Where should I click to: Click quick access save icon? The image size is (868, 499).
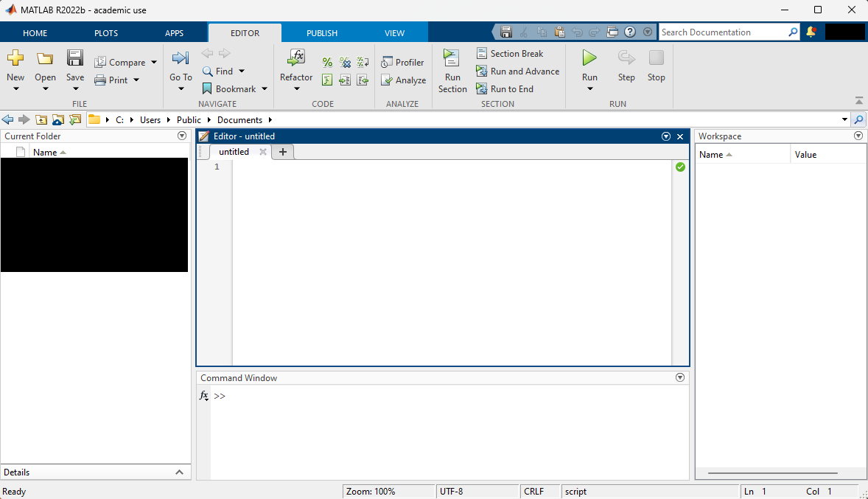pos(506,32)
